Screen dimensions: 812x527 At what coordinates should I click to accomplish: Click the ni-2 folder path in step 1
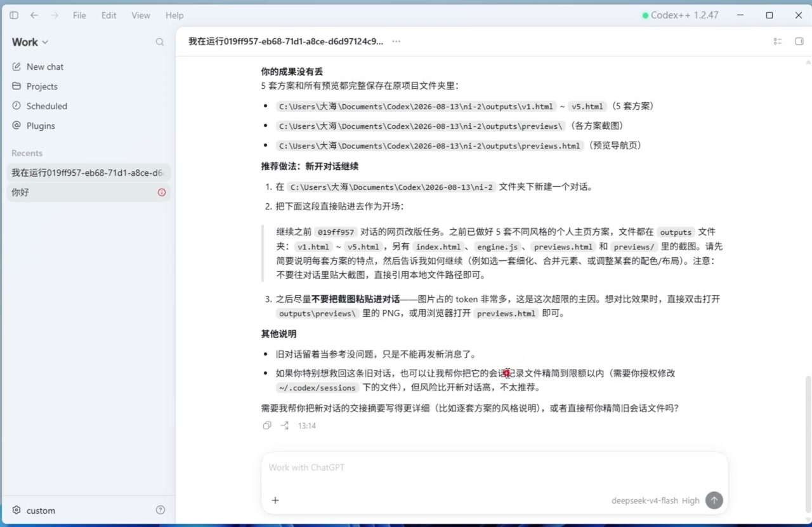coord(391,187)
